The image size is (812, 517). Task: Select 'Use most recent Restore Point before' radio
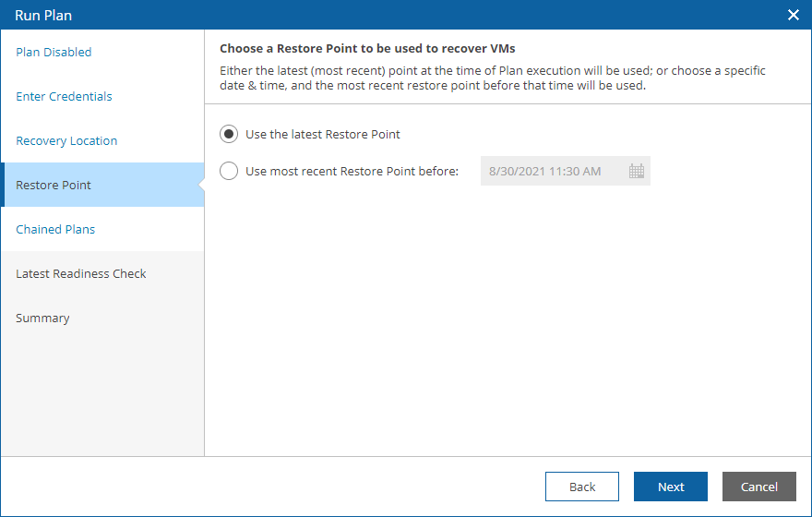pyautogui.click(x=229, y=171)
